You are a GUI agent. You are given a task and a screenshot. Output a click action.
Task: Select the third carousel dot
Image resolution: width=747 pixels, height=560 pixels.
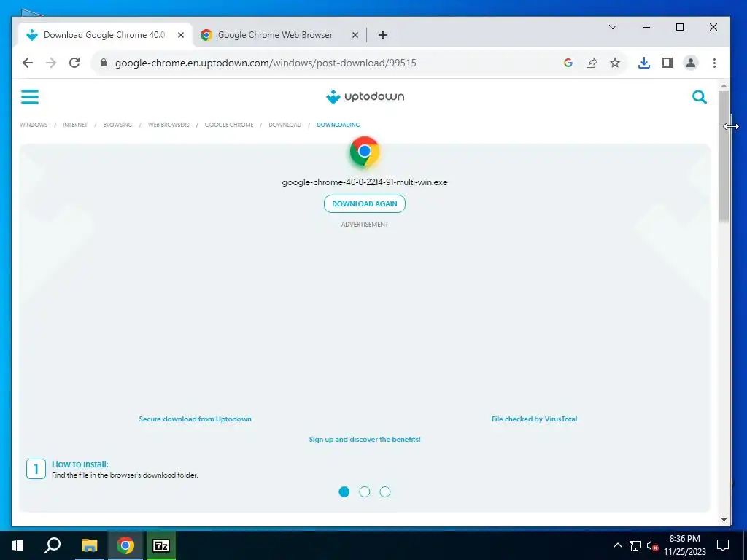pyautogui.click(x=385, y=492)
